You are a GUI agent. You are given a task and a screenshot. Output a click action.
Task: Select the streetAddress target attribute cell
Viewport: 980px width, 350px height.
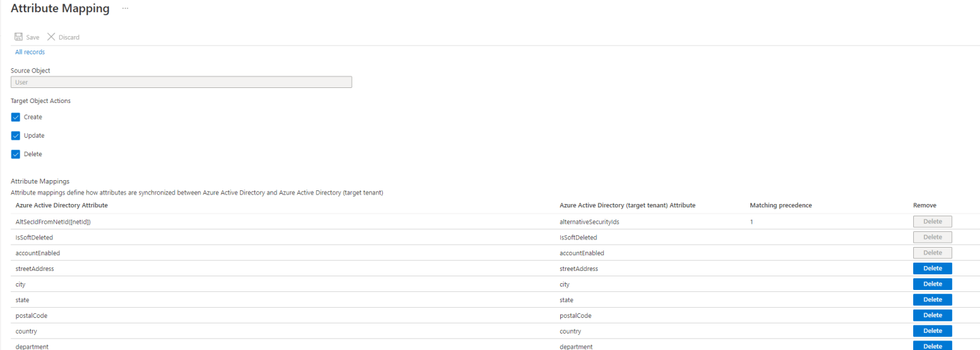[x=579, y=269]
